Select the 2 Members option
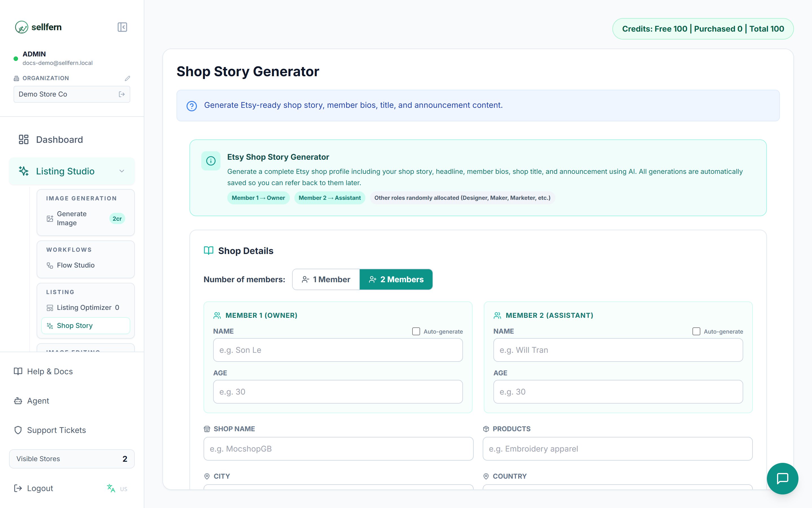Image resolution: width=812 pixels, height=508 pixels. pos(396,279)
